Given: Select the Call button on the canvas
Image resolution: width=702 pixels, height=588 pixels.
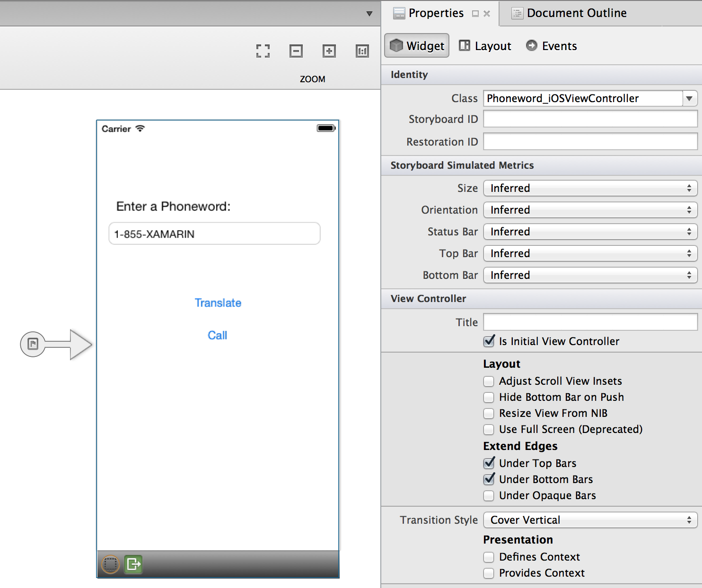Looking at the screenshot, I should point(218,335).
